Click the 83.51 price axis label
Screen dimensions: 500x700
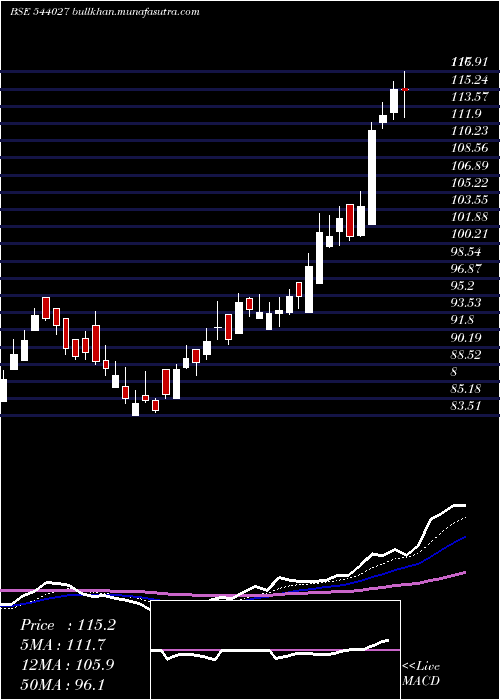[x=466, y=405]
